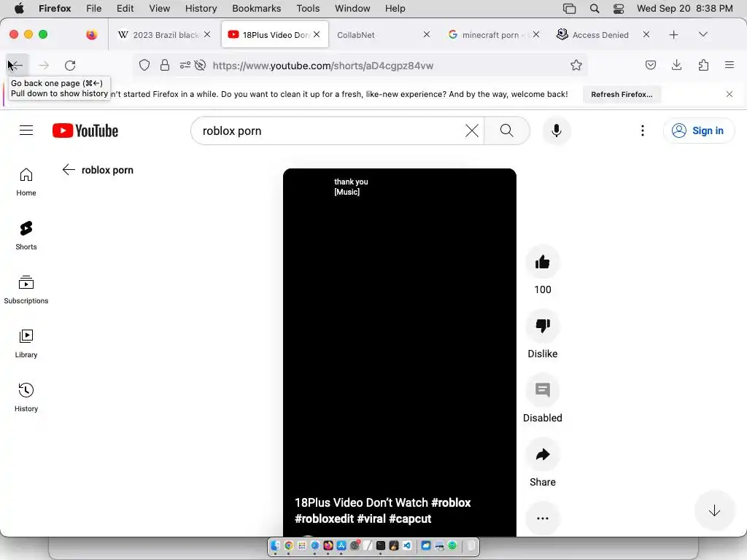747x560 pixels.
Task: Open Subscriptions in the sidebar
Action: coord(26,289)
